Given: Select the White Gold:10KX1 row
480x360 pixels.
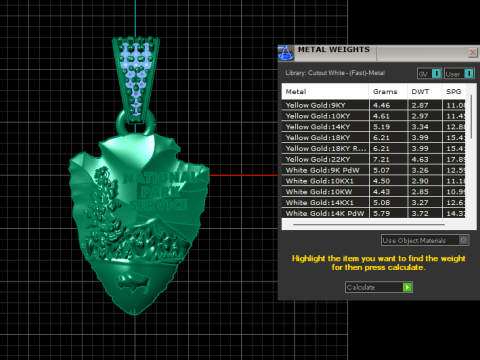Looking at the screenshot, I should [x=373, y=181].
